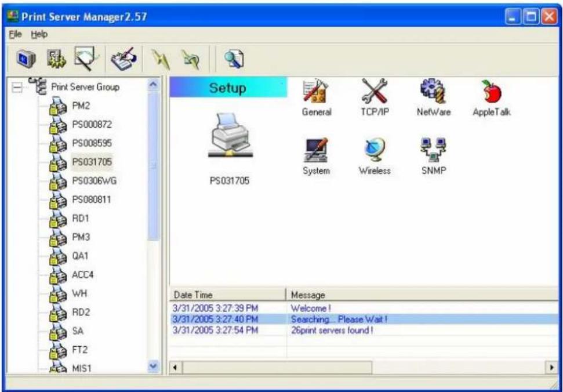Select the large PS031705 printer icon
The height and width of the screenshot is (392, 563).
(x=230, y=135)
